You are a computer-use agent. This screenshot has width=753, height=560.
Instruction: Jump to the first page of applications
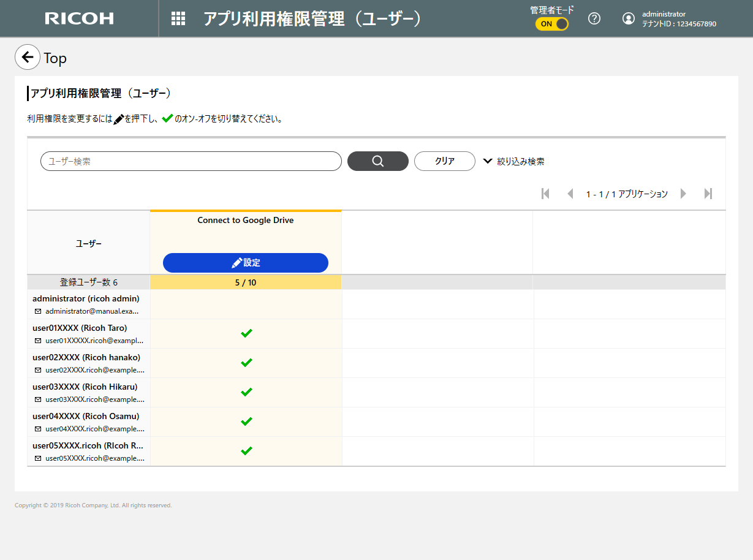(545, 194)
